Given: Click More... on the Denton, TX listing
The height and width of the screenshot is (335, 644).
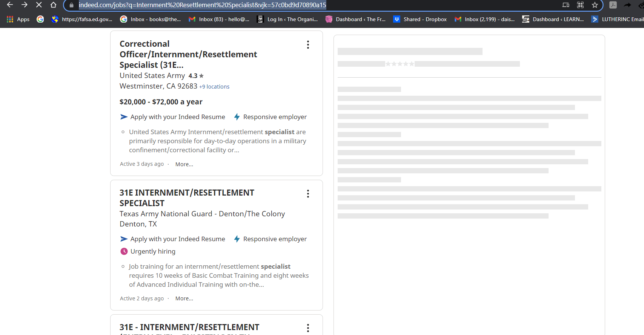Looking at the screenshot, I should (184, 298).
